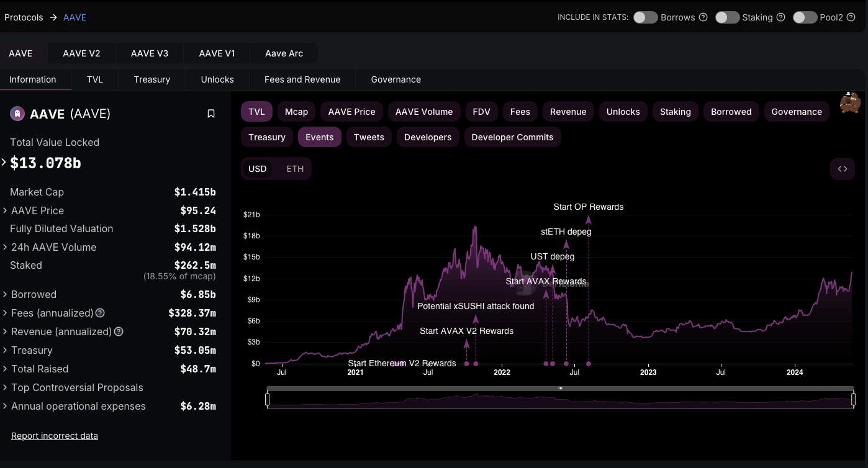Open the Borrows help tooltip icon
The width and height of the screenshot is (868, 468).
(703, 17)
